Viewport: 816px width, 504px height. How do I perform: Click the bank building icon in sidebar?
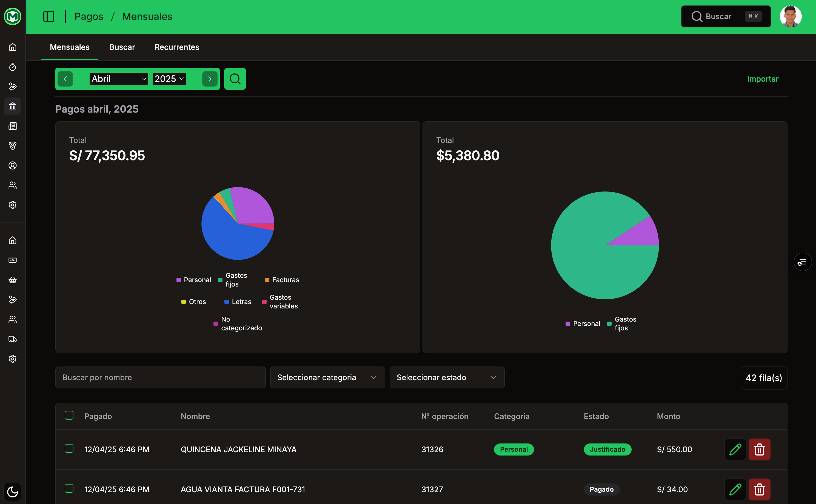[x=13, y=106]
